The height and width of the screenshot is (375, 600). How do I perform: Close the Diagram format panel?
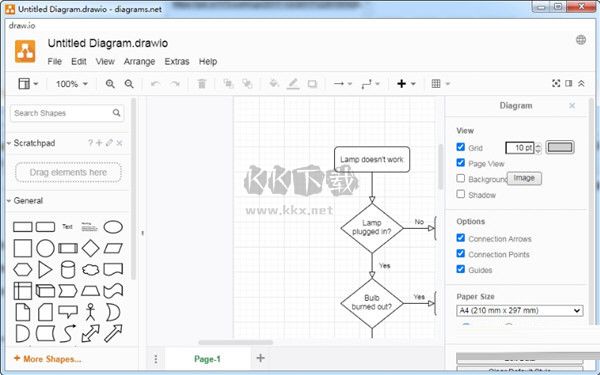[572, 106]
